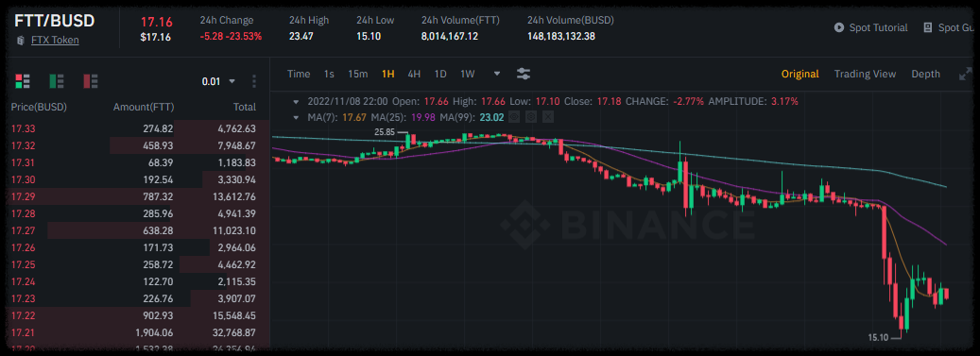Select ask price 17.31 row
The width and height of the screenshot is (980, 356).
pos(138,163)
